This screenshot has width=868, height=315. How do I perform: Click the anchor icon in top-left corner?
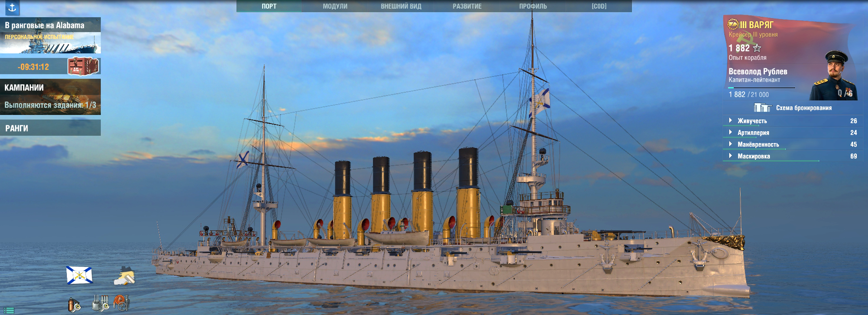12,8
